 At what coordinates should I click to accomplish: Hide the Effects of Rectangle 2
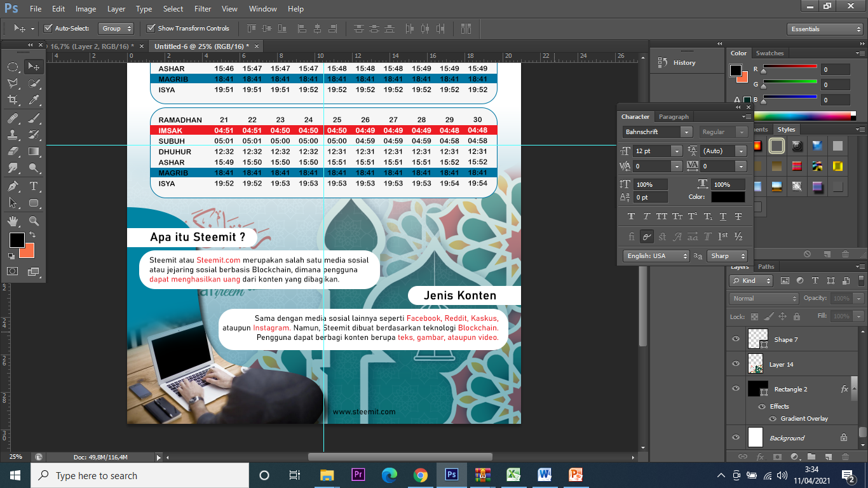coord(761,407)
